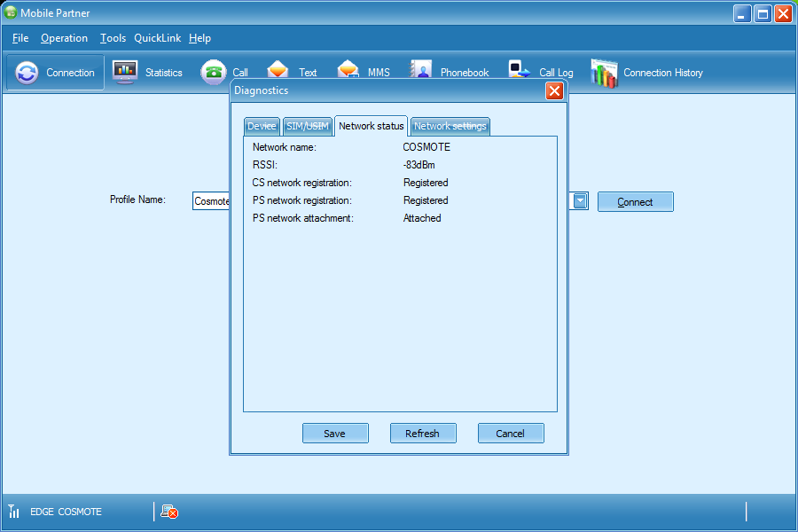This screenshot has height=532, width=798.
Task: Click the signal strength bars icon
Action: tap(13, 511)
